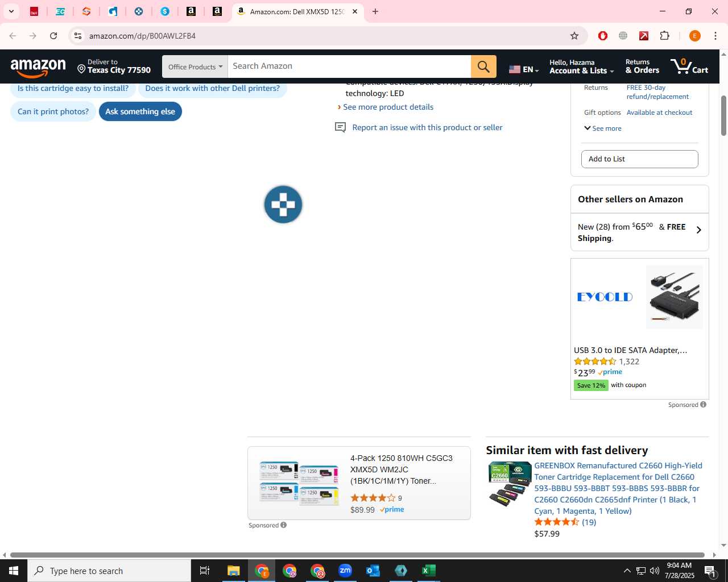The width and height of the screenshot is (728, 582).
Task: Click the GREENBOX toner cartridge thumbnail
Action: pos(510,484)
